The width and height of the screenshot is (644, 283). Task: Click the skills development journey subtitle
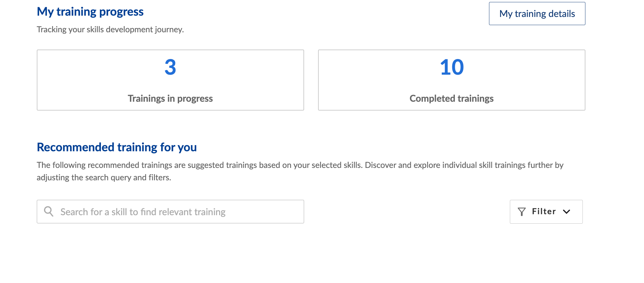(x=110, y=30)
